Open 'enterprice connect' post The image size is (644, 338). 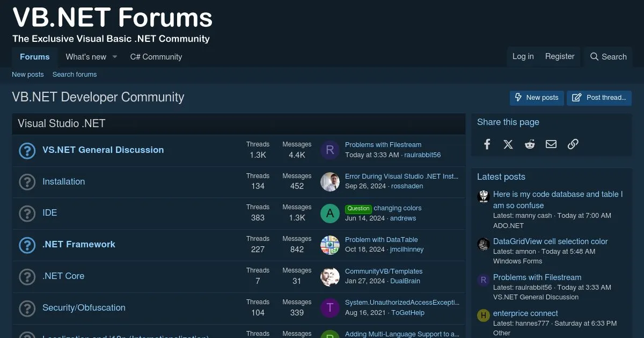[x=525, y=313]
